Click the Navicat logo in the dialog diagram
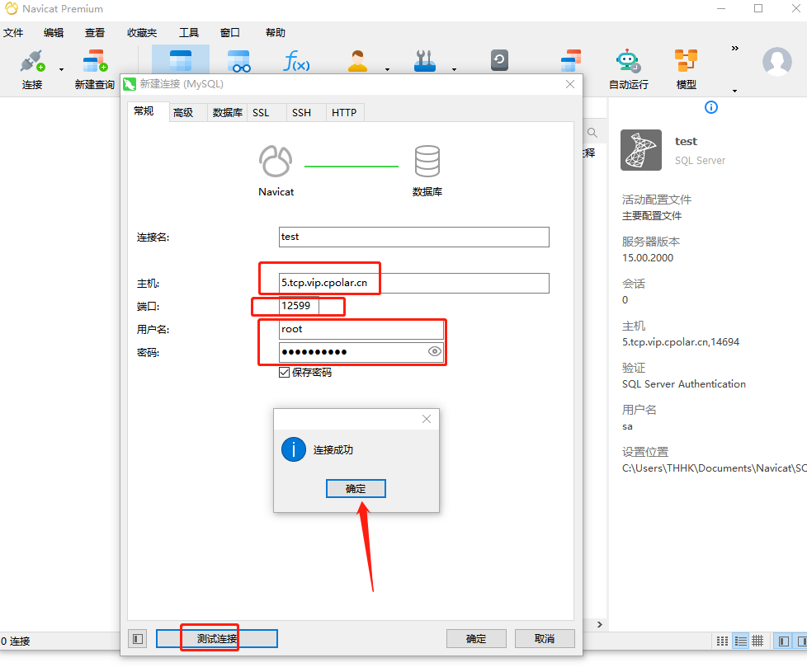Image resolution: width=807 pixels, height=672 pixels. (x=276, y=161)
